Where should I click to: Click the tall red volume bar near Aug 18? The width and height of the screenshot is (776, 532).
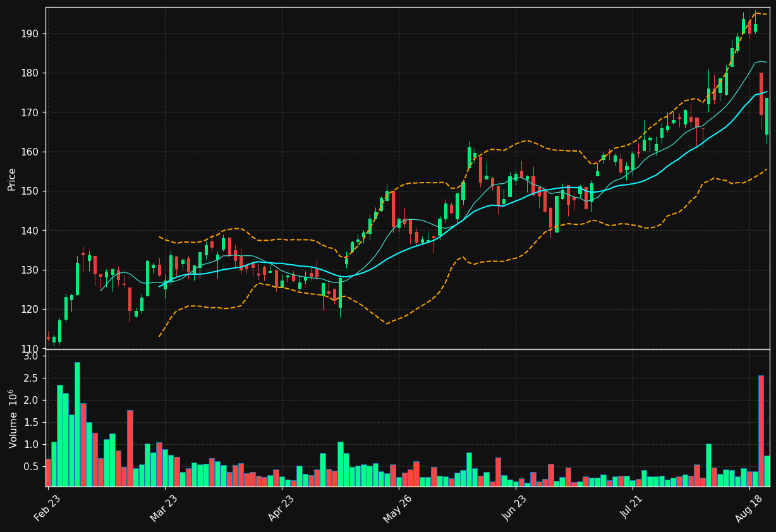(761, 431)
